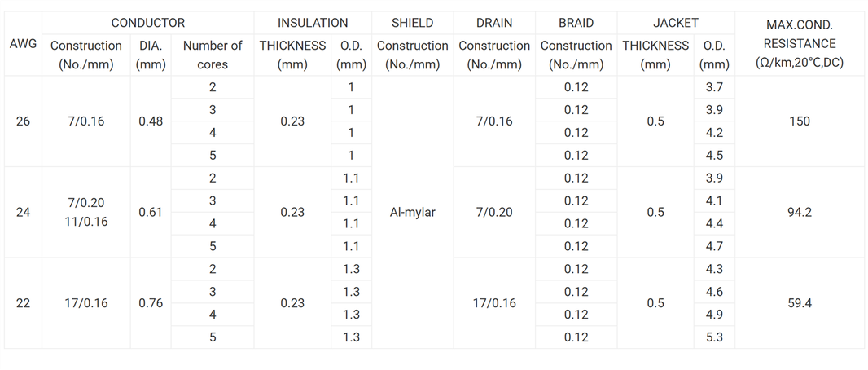The height and width of the screenshot is (370, 868).
Task: Select the AWG 24 row cell
Action: (23, 212)
